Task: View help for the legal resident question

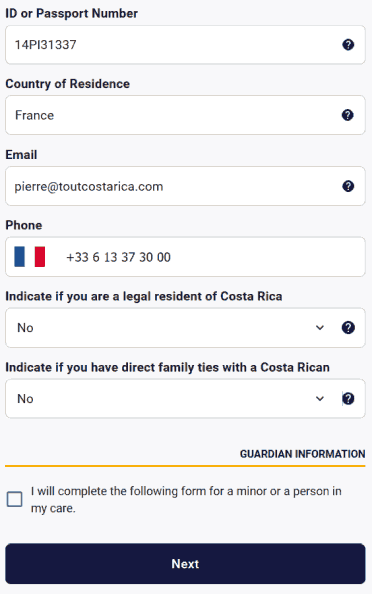Action: coord(348,327)
